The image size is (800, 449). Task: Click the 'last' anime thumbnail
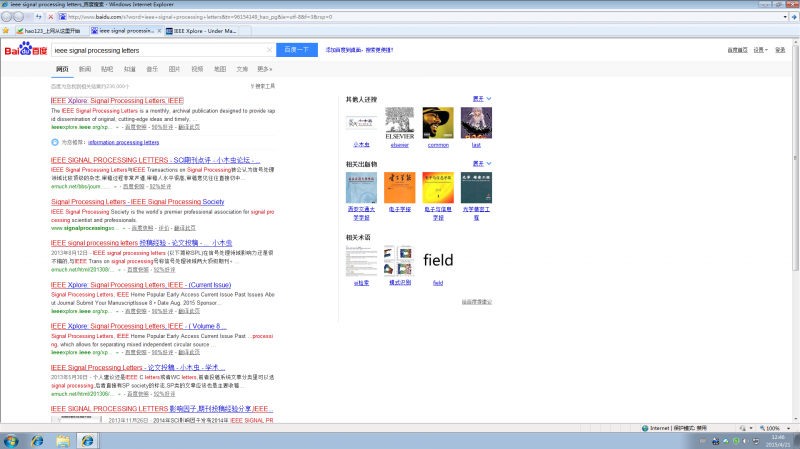(477, 123)
